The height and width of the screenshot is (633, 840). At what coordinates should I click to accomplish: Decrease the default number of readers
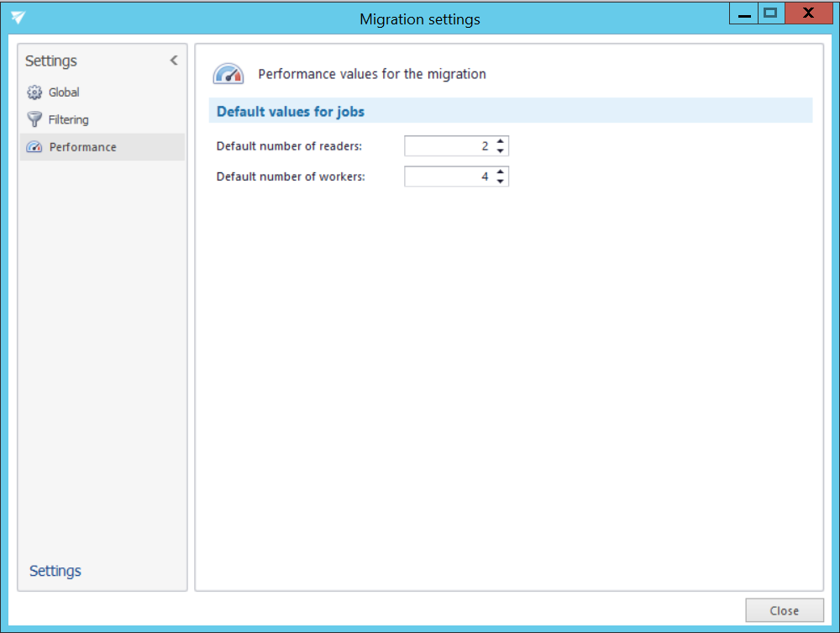501,151
